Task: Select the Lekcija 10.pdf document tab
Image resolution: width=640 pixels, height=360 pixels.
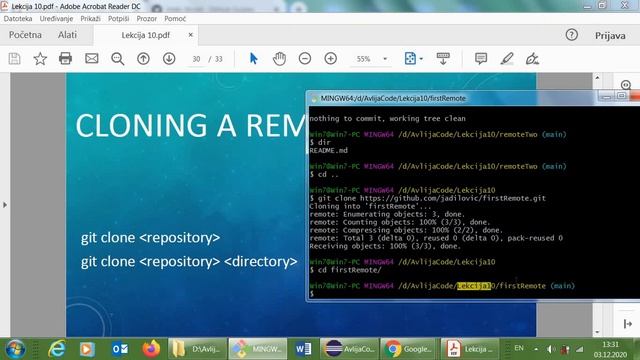Action: pyautogui.click(x=145, y=35)
